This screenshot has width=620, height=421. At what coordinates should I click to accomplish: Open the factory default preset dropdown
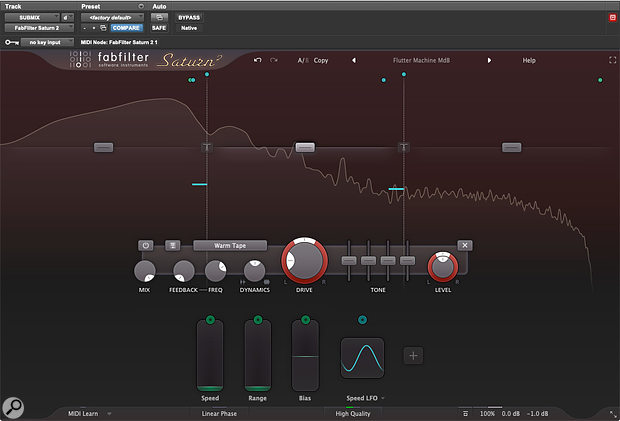coord(112,17)
